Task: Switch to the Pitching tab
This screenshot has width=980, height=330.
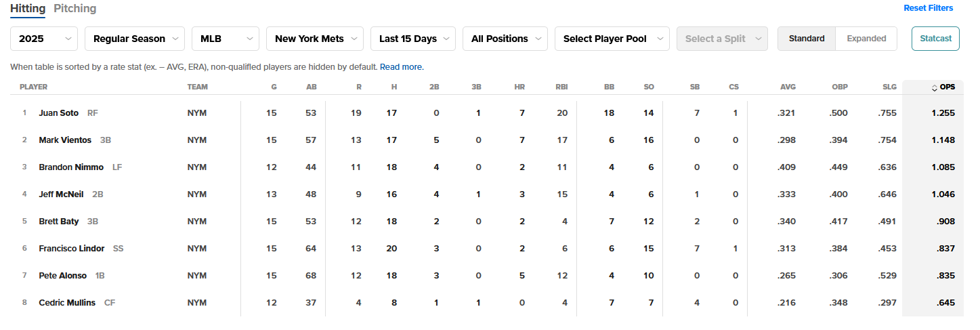Action: coord(74,9)
